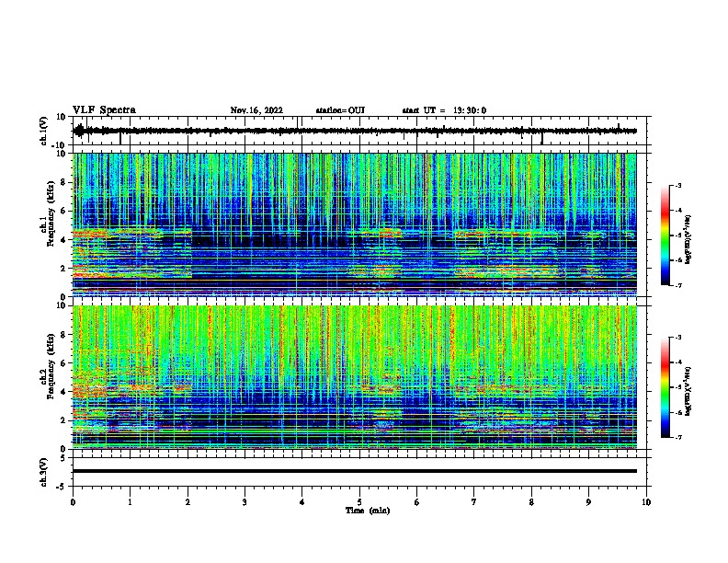
Task: Click the '8' tick on the time axis
Action: point(531,502)
